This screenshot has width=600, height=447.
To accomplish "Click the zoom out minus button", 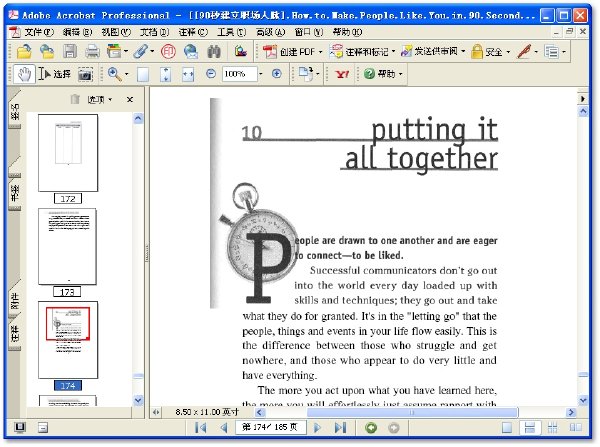I will click(211, 73).
